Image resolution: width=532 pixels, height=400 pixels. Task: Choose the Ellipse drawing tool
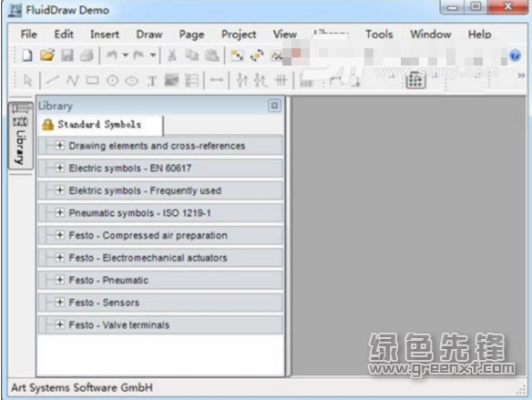click(x=132, y=81)
